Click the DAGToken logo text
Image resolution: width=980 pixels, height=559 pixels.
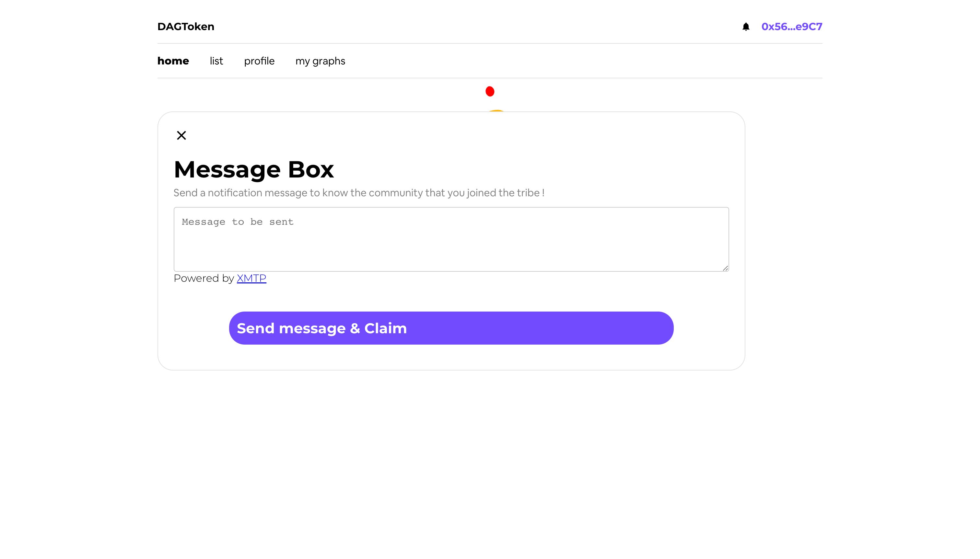coord(186,27)
